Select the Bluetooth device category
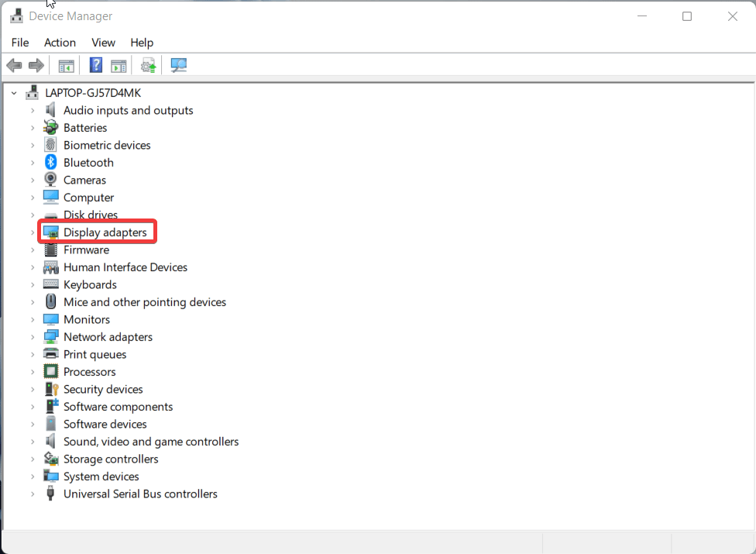 [88, 162]
